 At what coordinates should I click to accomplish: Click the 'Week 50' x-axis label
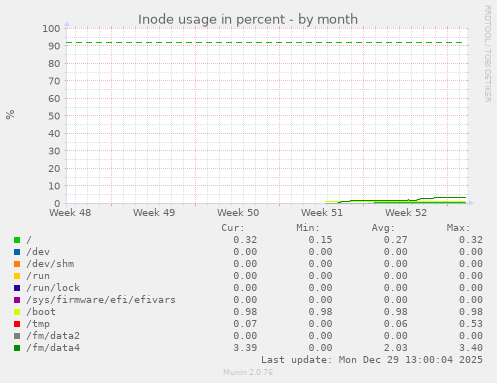[238, 213]
